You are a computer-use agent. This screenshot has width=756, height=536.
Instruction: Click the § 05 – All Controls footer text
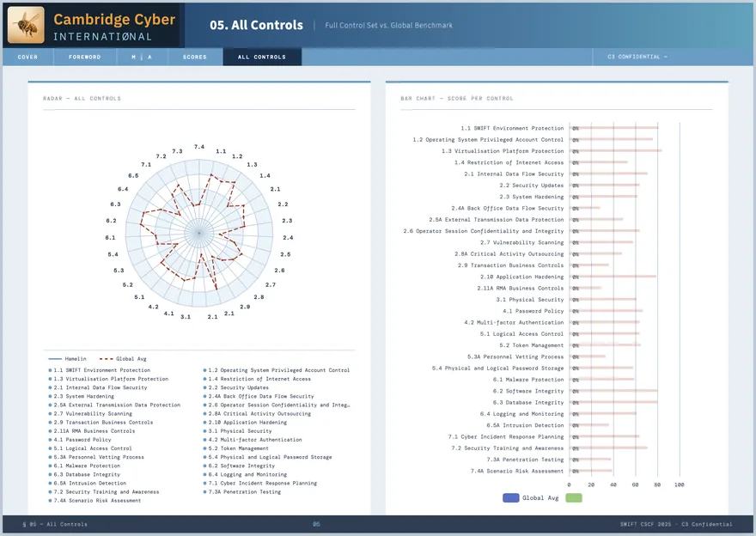click(55, 524)
